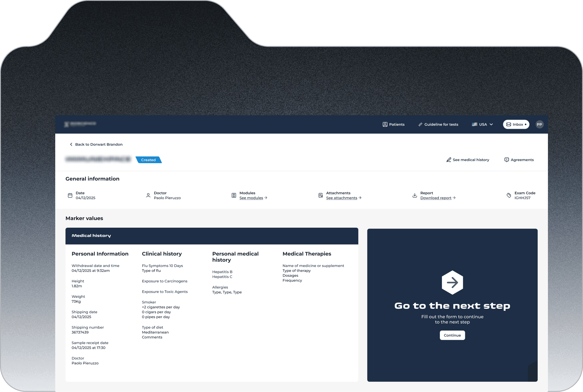The height and width of the screenshot is (392, 583).
Task: Click the Continue button
Action: 452,335
